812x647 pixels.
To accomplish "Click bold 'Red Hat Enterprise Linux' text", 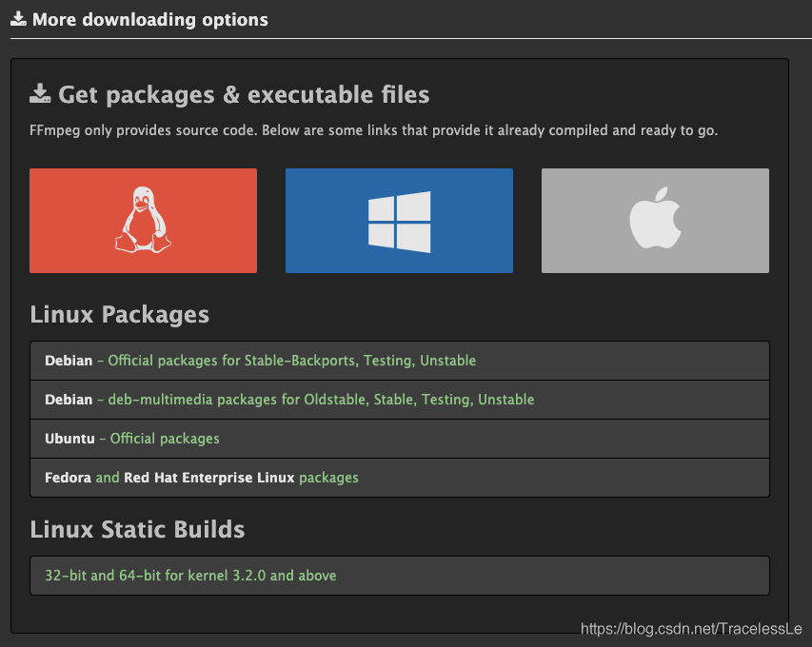I will click(x=209, y=478).
